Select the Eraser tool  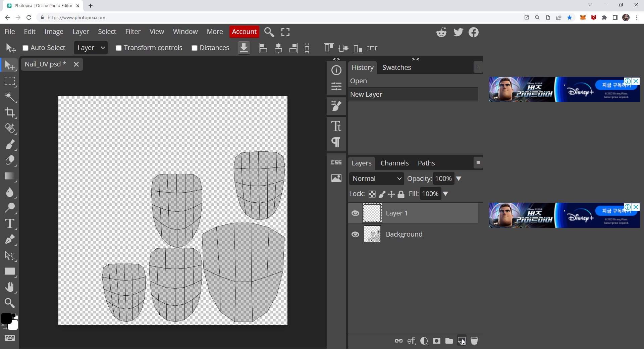point(10,160)
